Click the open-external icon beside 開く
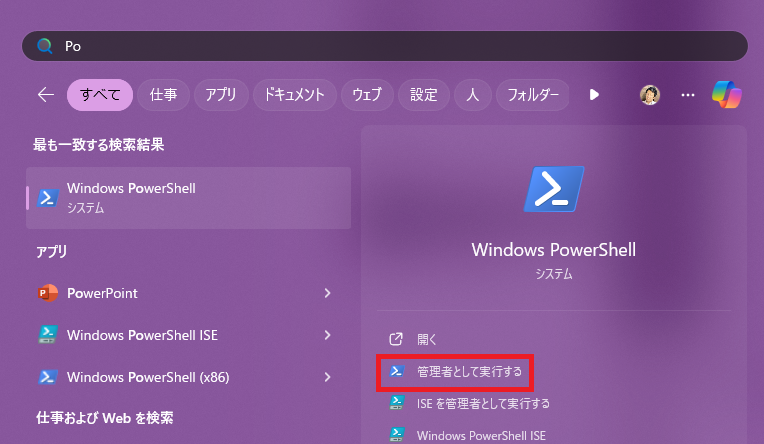 (x=396, y=339)
